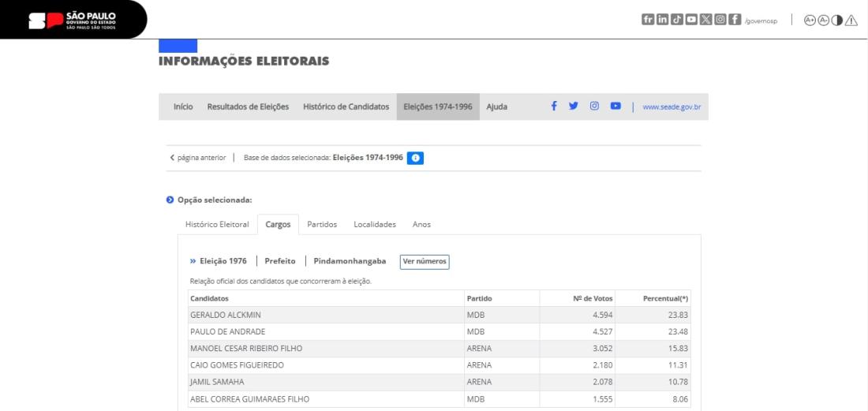Open the blue Twitter icon in navigation bar
The image size is (868, 411).
pyautogui.click(x=574, y=106)
